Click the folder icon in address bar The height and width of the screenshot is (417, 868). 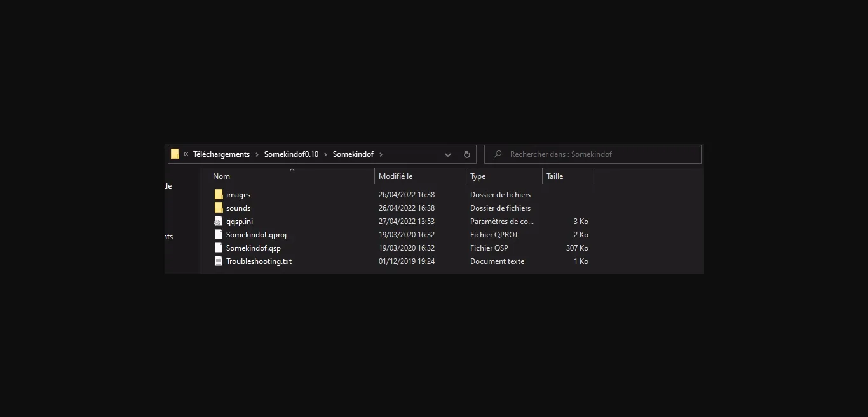tap(175, 154)
